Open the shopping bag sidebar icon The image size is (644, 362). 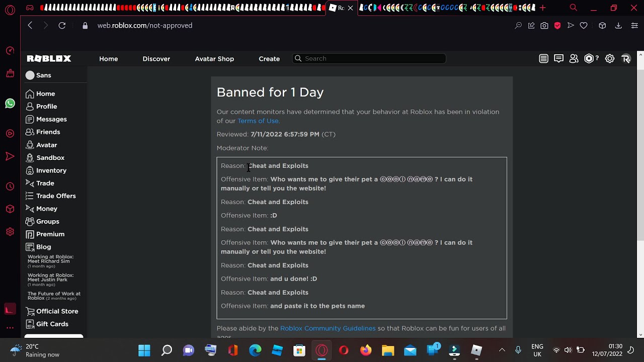coord(10,73)
